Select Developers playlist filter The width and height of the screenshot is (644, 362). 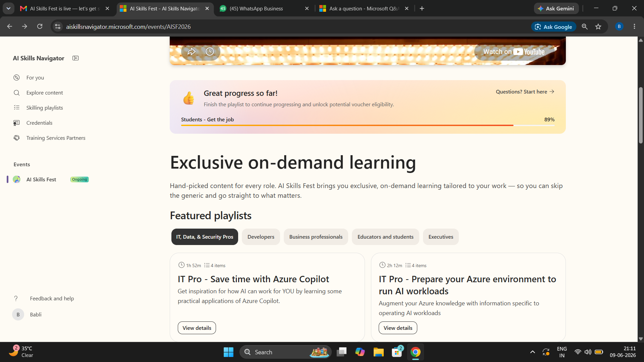[x=261, y=237]
